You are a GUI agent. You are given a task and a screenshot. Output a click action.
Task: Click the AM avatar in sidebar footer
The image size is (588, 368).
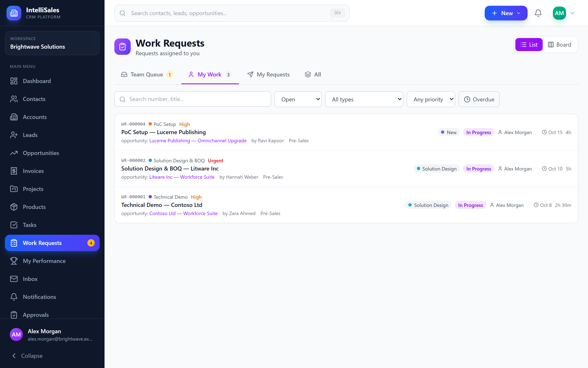pos(16,335)
